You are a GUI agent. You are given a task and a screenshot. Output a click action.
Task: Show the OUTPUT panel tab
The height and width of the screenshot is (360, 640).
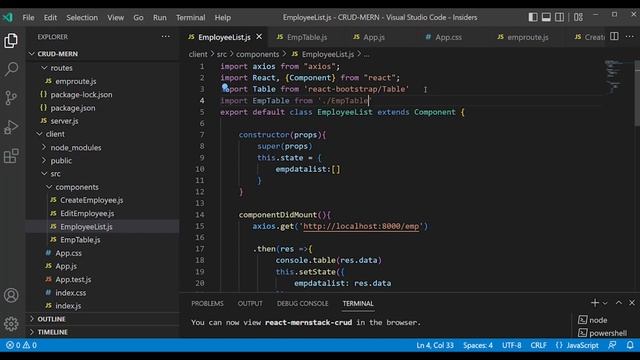point(250,304)
